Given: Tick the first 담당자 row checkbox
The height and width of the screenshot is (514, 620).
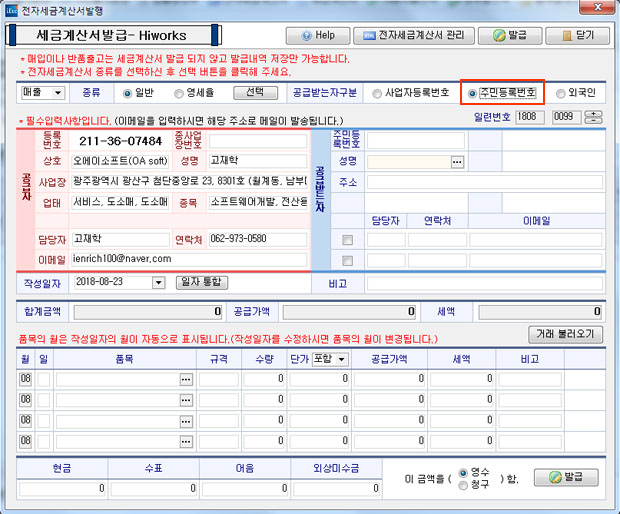Looking at the screenshot, I should pyautogui.click(x=347, y=240).
